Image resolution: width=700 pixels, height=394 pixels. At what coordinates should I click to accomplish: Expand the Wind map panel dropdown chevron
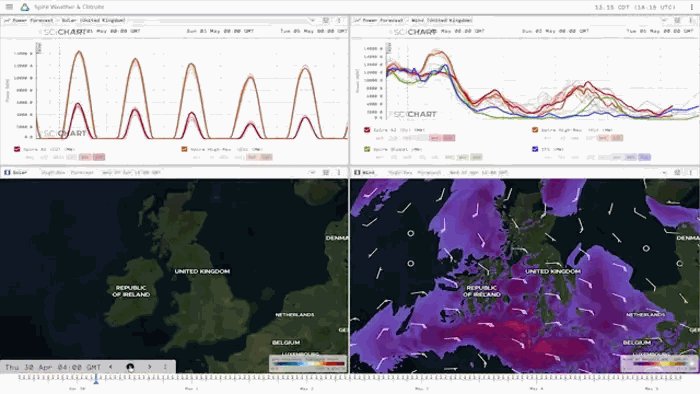[664, 172]
